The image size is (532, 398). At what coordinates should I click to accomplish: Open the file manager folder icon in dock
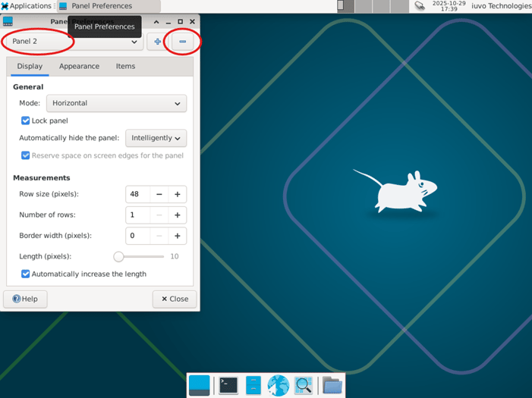(x=332, y=385)
